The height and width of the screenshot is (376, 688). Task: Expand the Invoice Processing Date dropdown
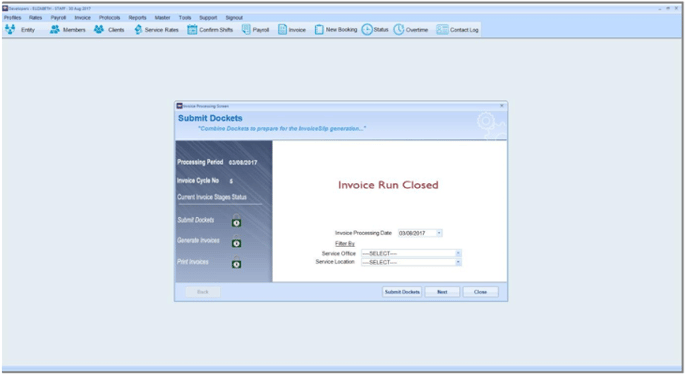(x=439, y=233)
